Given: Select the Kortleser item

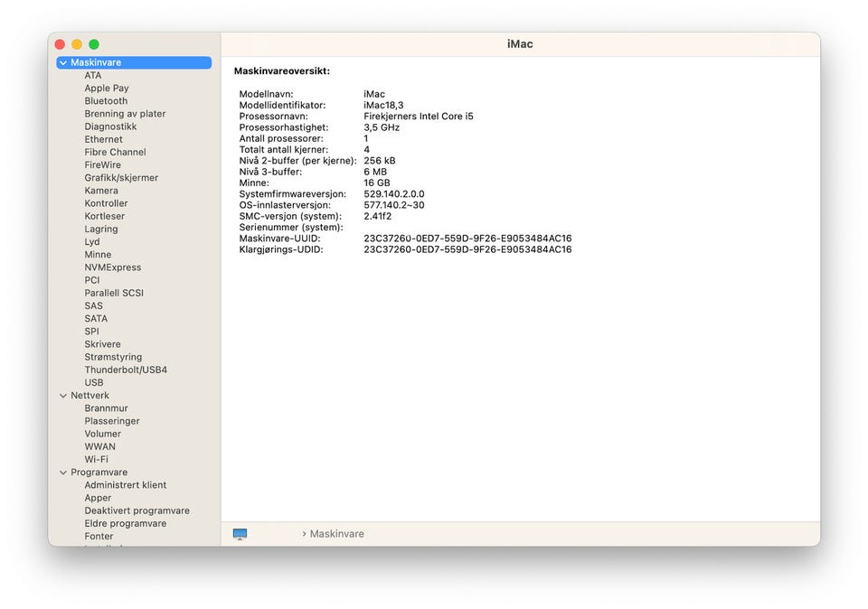Looking at the screenshot, I should (x=105, y=216).
